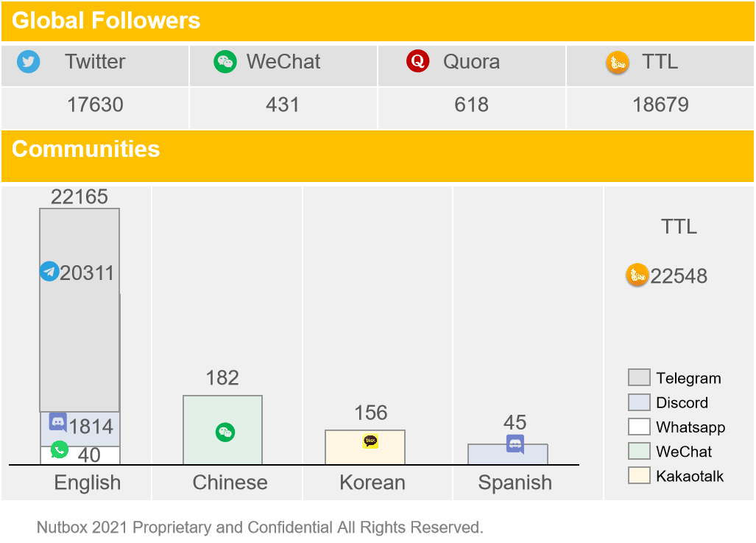Click the Korean axis label
This screenshot has height=543, width=756.
[372, 483]
